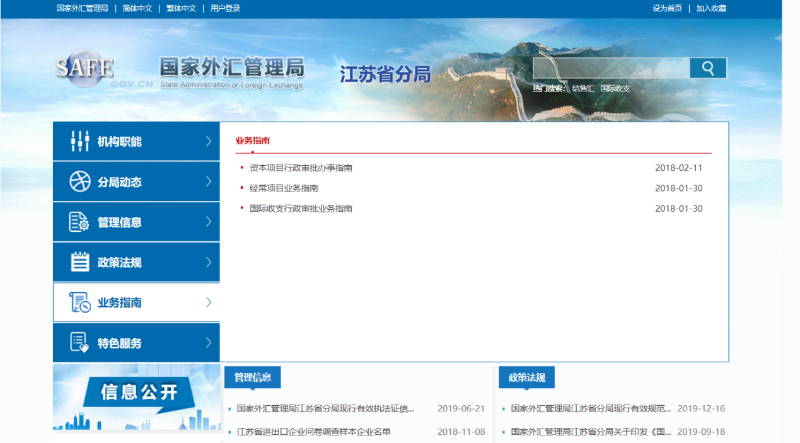Expand the 机构职能 chevron arrow

[208, 142]
